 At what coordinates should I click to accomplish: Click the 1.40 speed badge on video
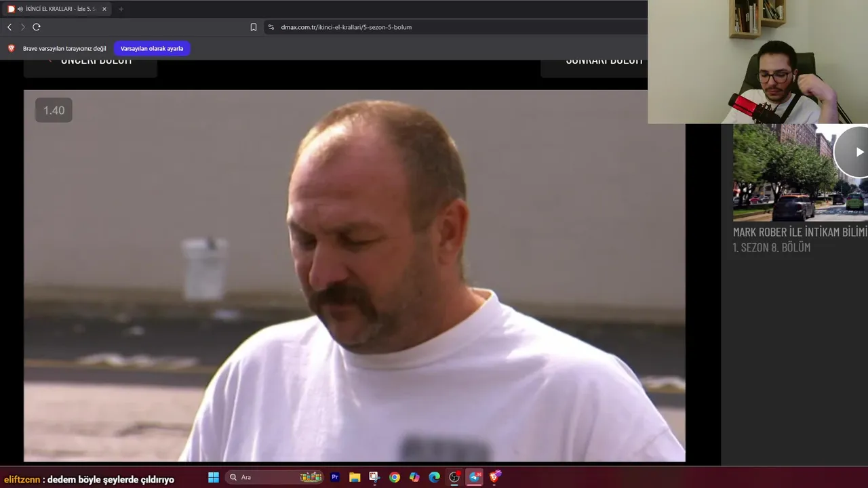click(x=54, y=110)
